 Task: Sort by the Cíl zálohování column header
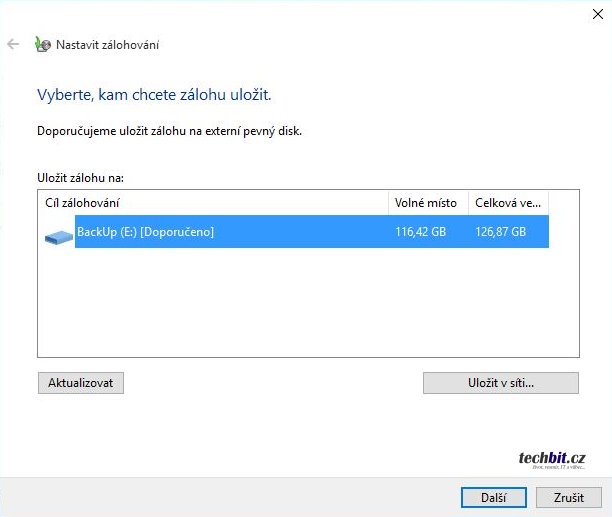click(212, 203)
